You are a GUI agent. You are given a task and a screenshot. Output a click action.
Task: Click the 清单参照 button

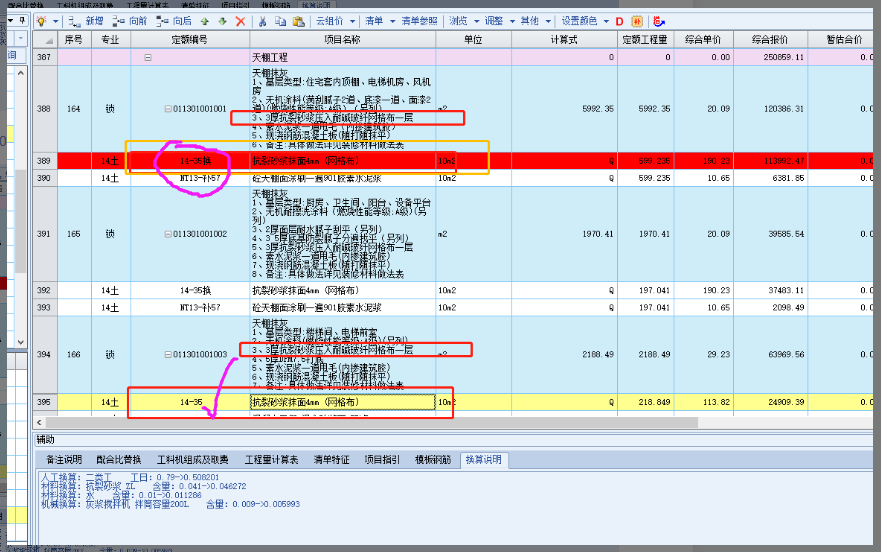[419, 21]
